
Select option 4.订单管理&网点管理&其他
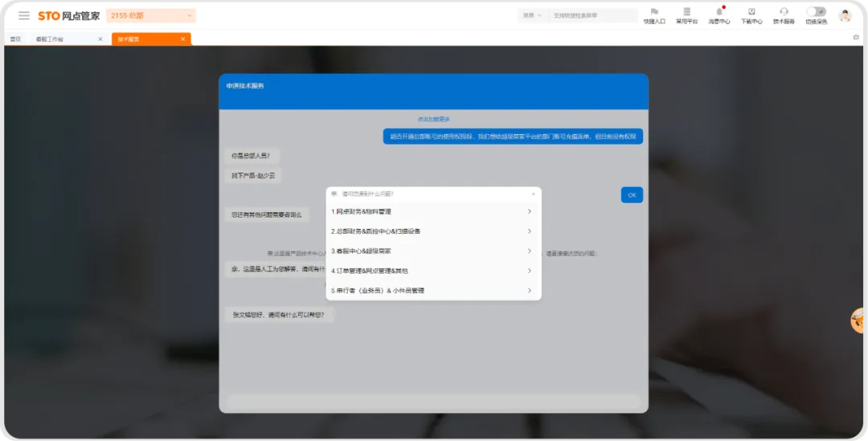pyautogui.click(x=433, y=272)
